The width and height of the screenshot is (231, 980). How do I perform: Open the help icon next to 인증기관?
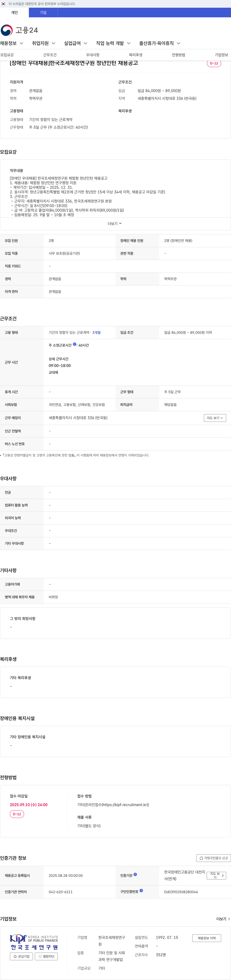point(135,875)
